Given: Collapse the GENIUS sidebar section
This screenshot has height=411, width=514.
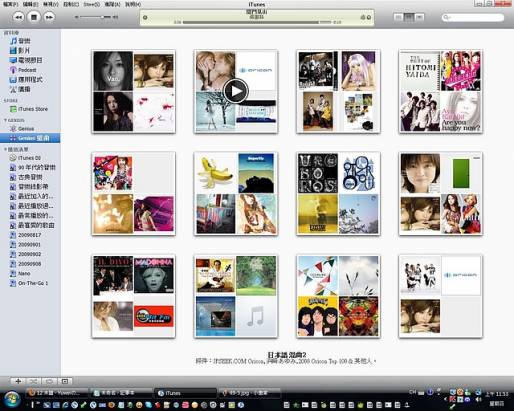Looking at the screenshot, I should click(x=5, y=120).
